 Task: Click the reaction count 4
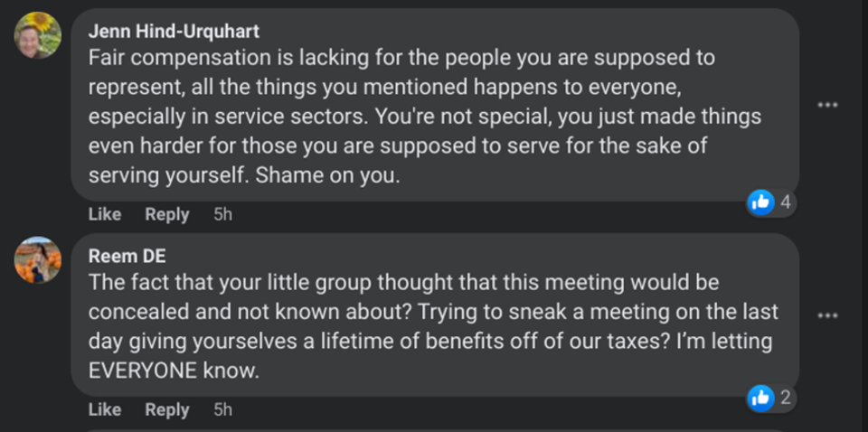click(x=786, y=203)
